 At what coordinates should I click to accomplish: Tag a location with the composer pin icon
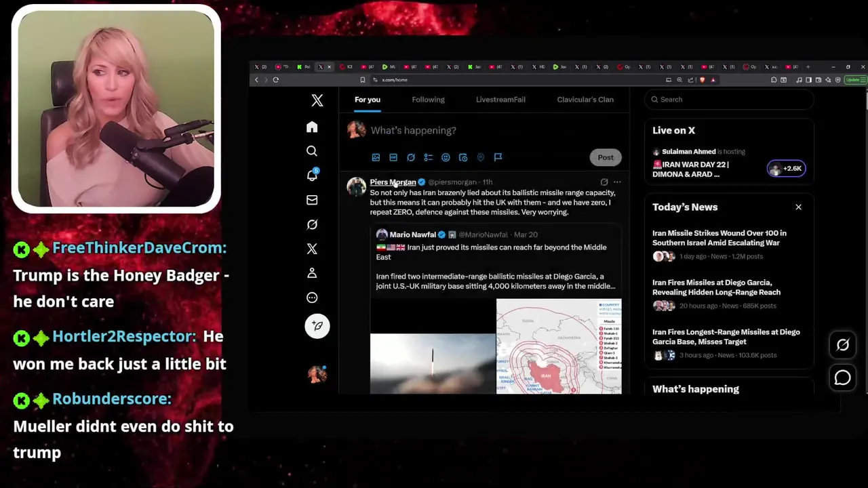point(481,157)
